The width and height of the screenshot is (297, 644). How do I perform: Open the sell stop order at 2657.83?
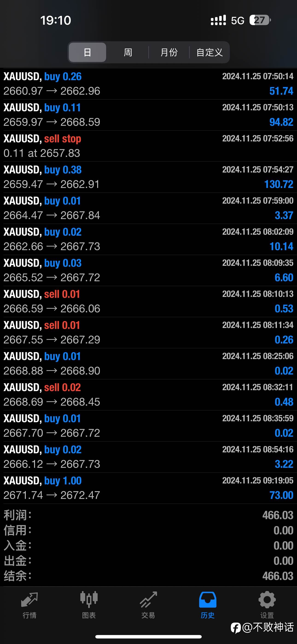click(x=148, y=146)
